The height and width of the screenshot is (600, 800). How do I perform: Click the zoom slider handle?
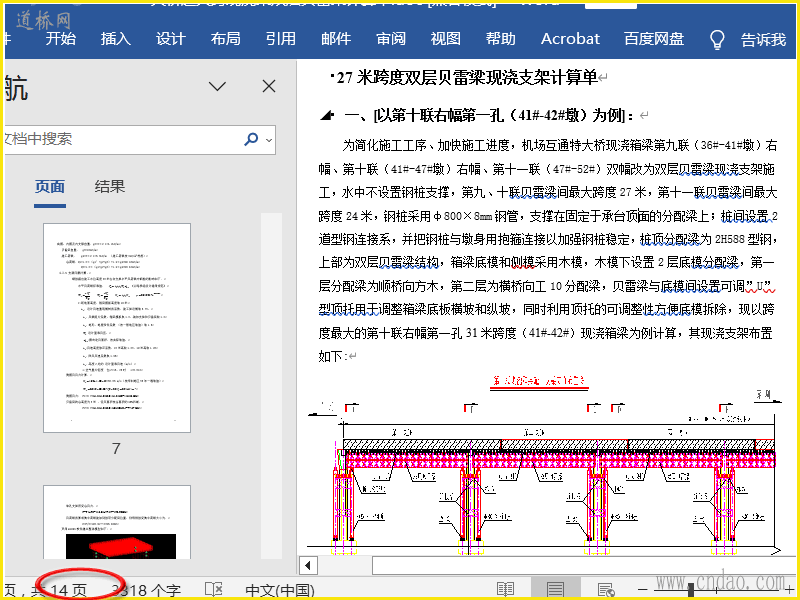[691, 590]
